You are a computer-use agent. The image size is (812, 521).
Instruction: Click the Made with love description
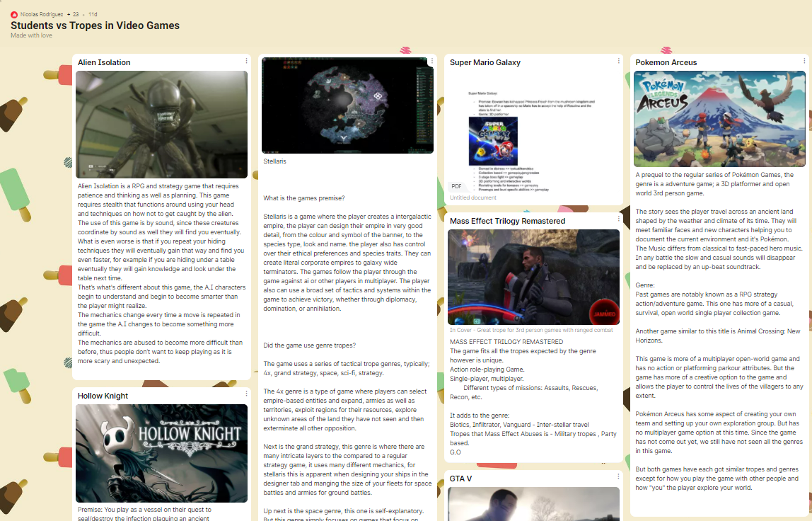pos(32,35)
